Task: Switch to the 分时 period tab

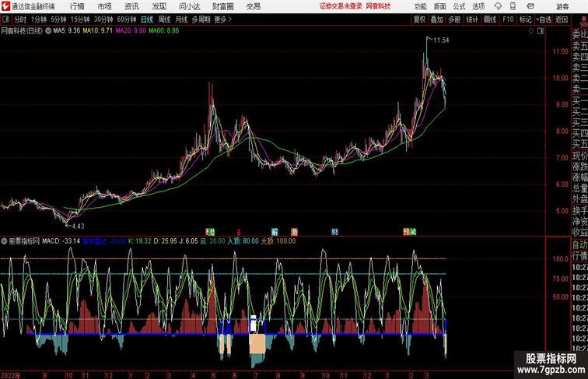Action: [x=20, y=19]
